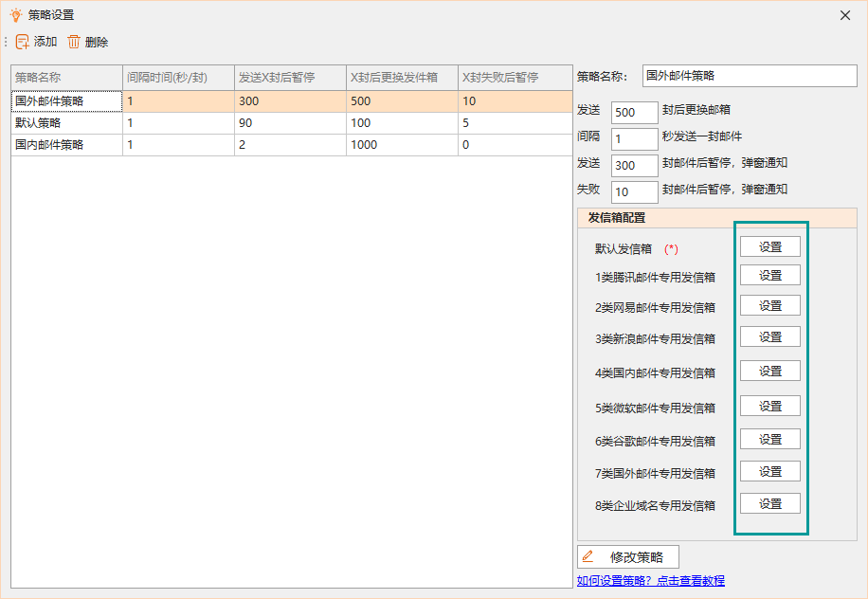Click the 失败 10 封 input field
Screen dimensions: 868x599
[634, 192]
